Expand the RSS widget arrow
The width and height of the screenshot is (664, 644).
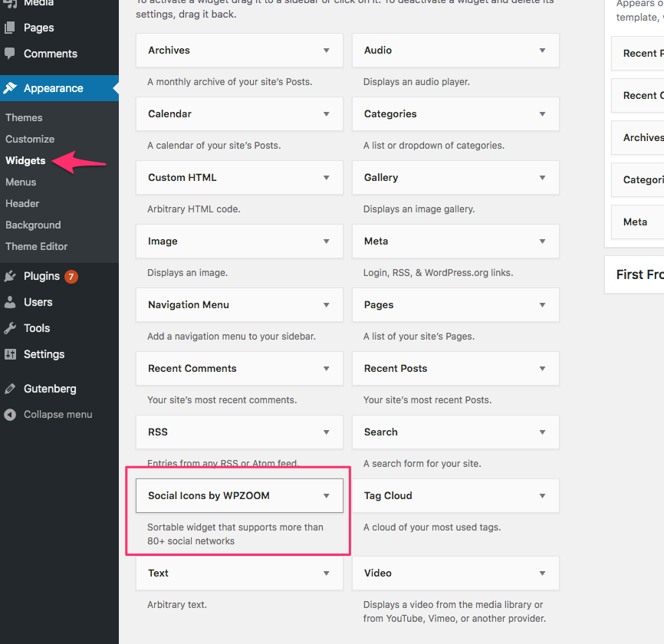(x=327, y=432)
